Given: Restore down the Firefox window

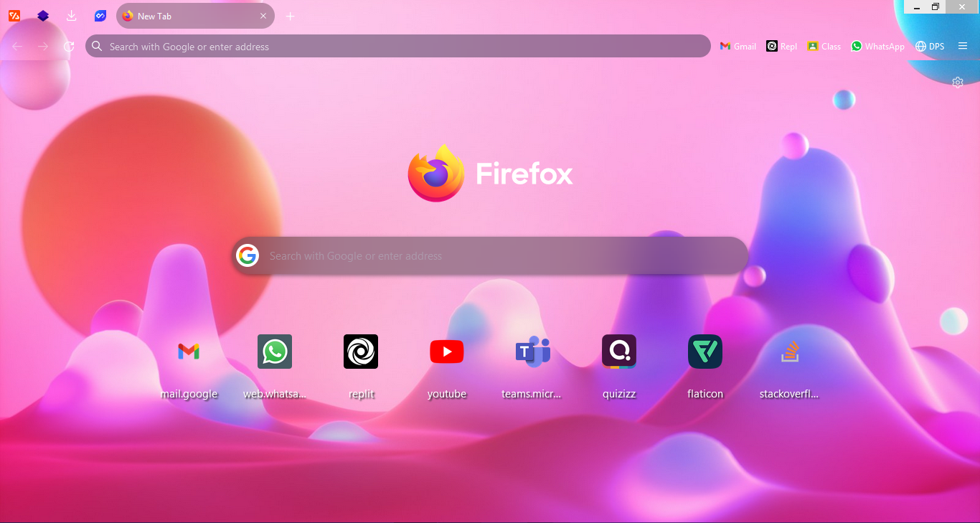Looking at the screenshot, I should [x=936, y=6].
